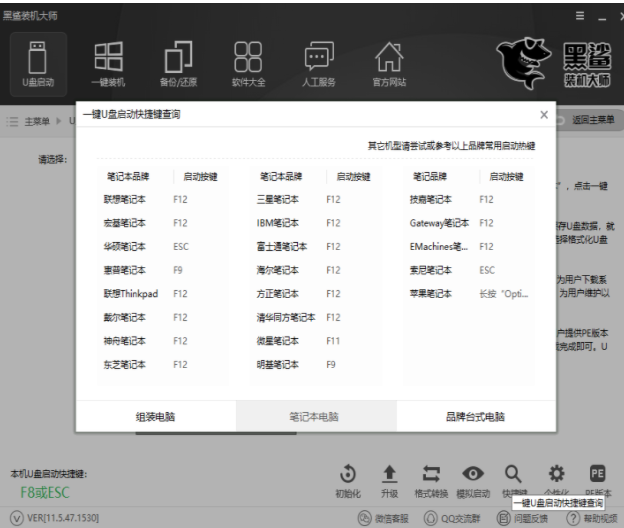Select the 海尔笔记本 row
The image size is (624, 528).
(316, 270)
